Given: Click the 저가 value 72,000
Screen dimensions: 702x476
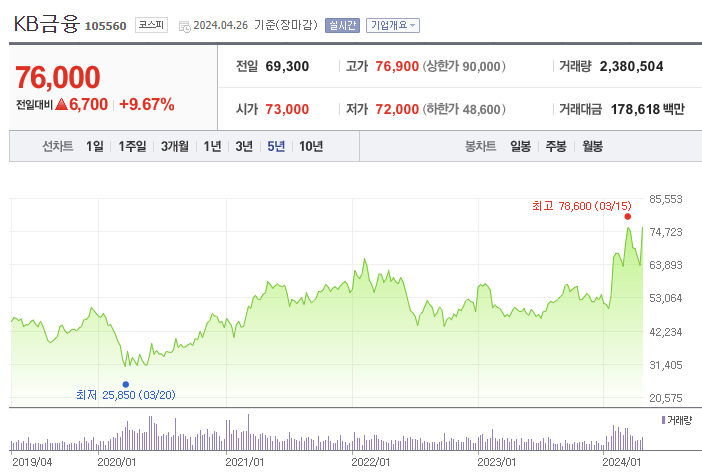Looking at the screenshot, I should click(x=397, y=109).
